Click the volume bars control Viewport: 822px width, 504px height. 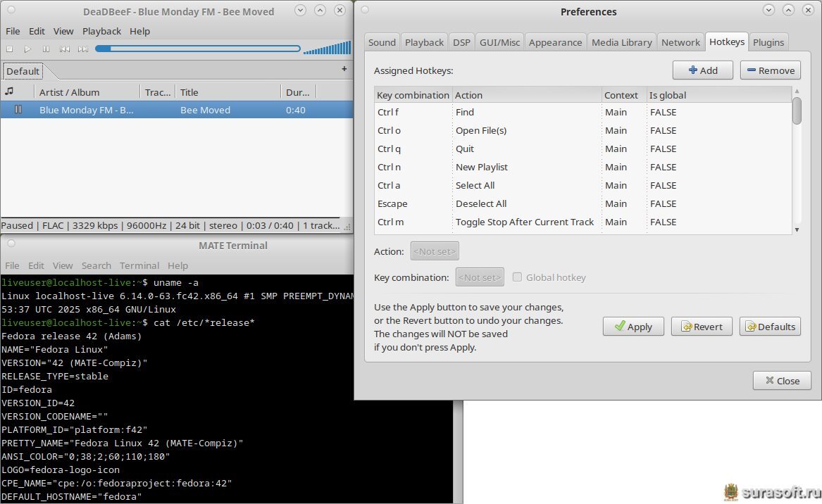point(327,49)
